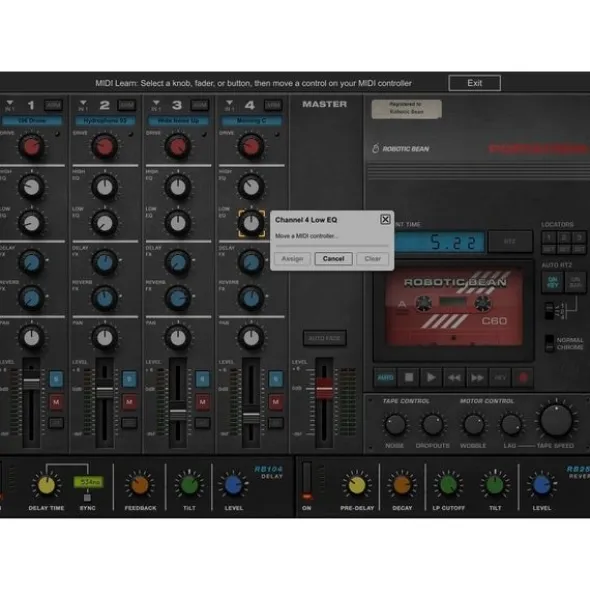Open channel 2 Hydrophone track name display
This screenshot has height=591, width=590.
pos(105,121)
